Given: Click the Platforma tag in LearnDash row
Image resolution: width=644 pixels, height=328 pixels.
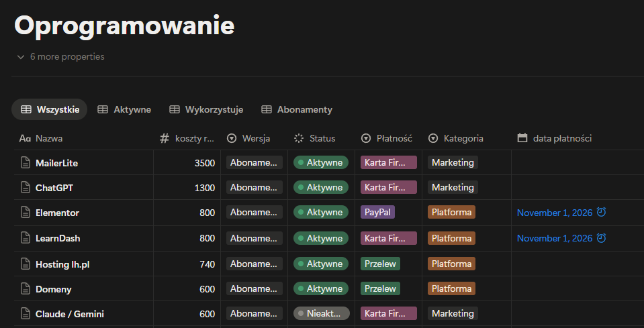Looking at the screenshot, I should (451, 238).
